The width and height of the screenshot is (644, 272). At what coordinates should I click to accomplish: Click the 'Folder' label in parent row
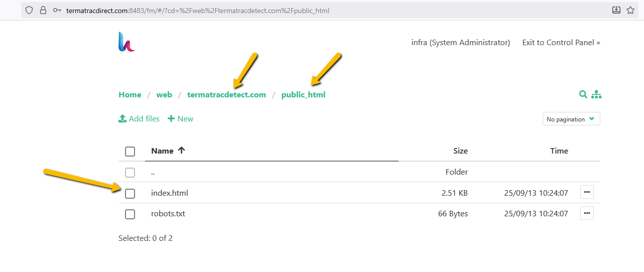[457, 172]
